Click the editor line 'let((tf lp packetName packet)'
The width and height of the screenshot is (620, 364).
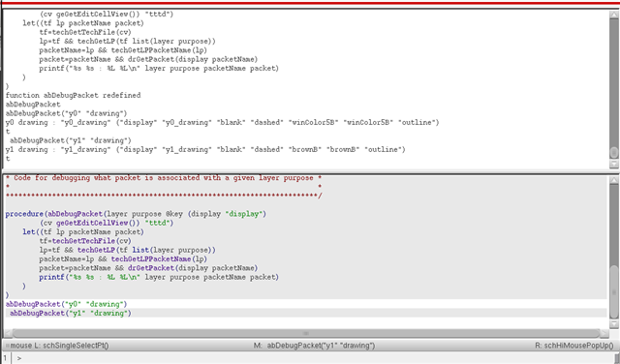[x=83, y=232]
